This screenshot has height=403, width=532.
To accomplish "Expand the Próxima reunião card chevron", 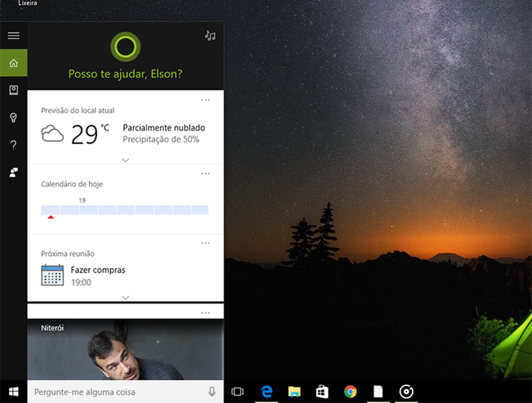I will click(x=125, y=298).
